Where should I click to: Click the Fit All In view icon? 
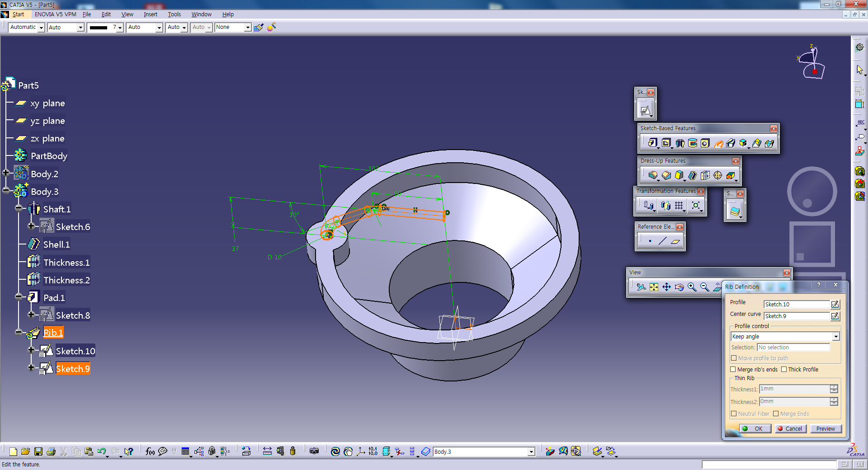pos(654,287)
